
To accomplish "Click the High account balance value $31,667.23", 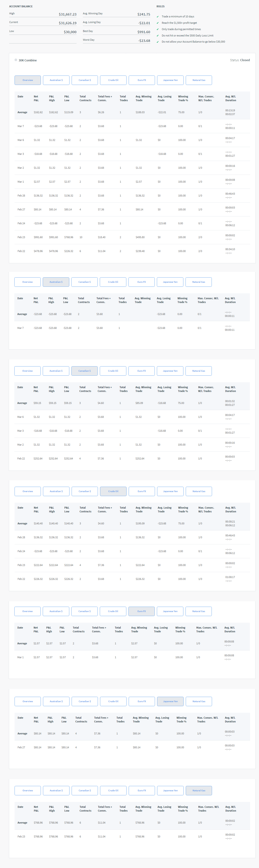I will tap(68, 15).
